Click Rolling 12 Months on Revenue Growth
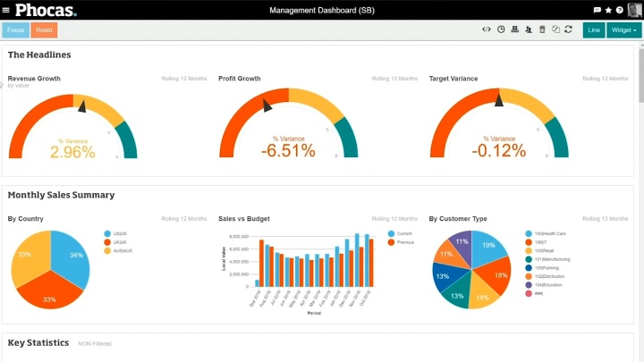The height and width of the screenshot is (362, 644). [x=184, y=79]
